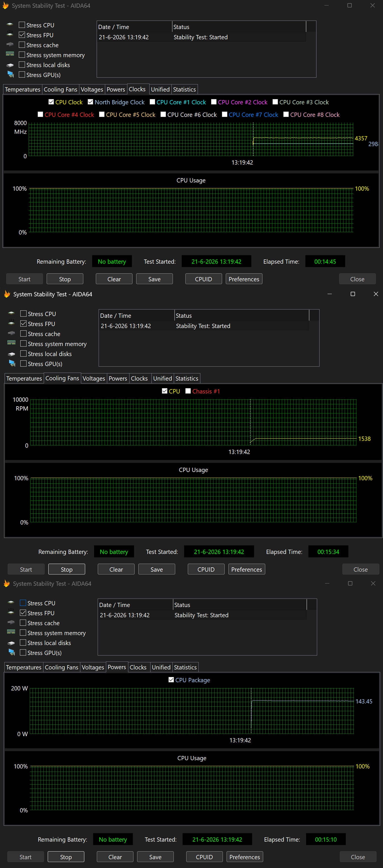Enable Stress GPU(s) in the Powers window
This screenshot has height=868, width=383.
point(23,652)
